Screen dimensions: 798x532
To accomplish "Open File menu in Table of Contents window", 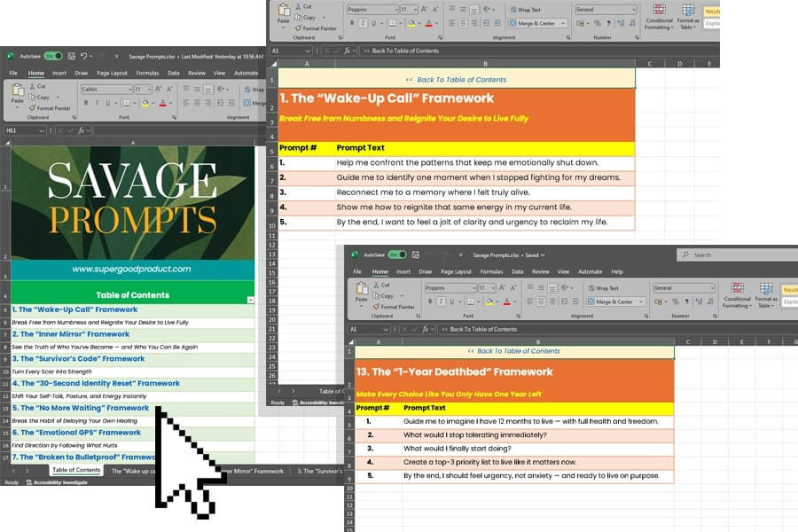I will [13, 74].
